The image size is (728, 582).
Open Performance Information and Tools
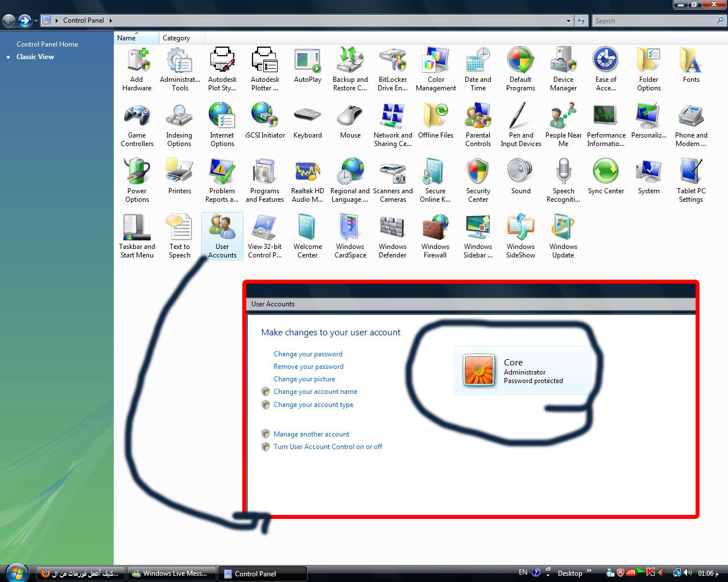[x=606, y=125]
